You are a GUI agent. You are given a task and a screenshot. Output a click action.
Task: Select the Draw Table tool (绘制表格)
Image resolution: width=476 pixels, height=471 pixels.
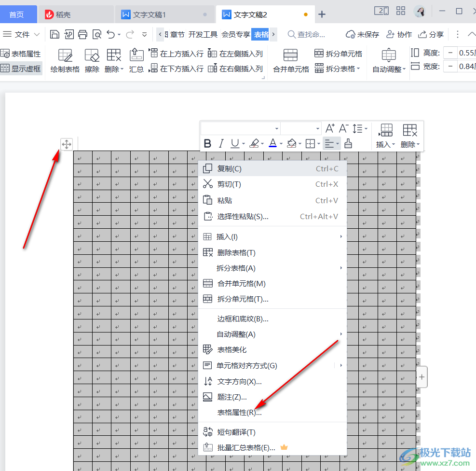click(65, 61)
